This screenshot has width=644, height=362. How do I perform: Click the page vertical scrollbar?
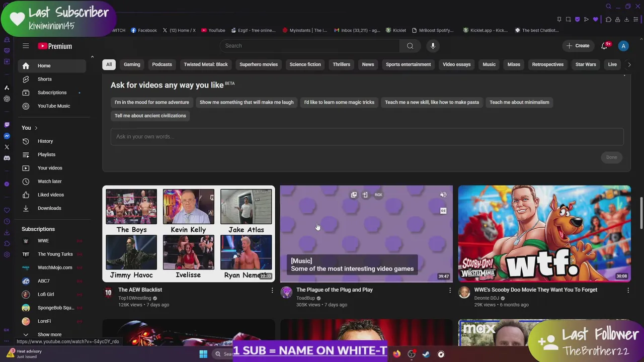(641, 214)
